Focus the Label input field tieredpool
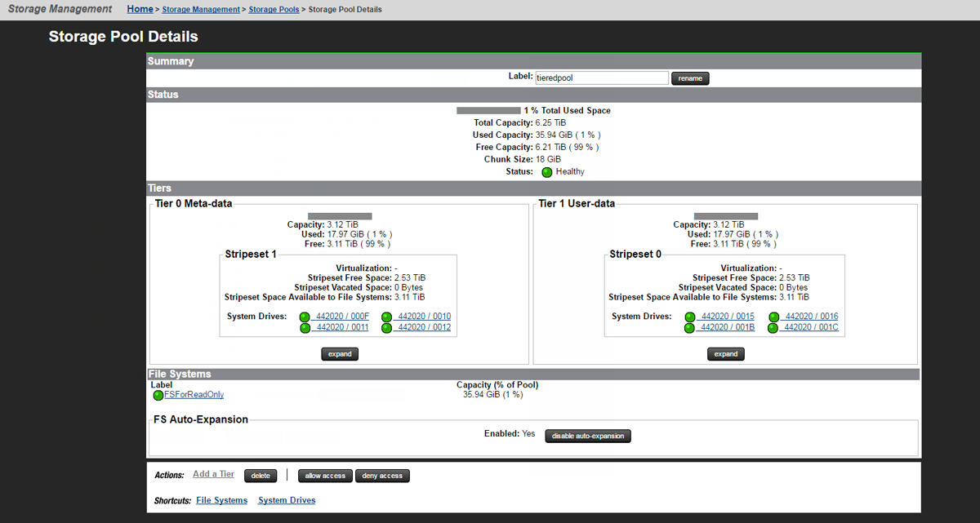Screen dimensions: 980x523 601,78
